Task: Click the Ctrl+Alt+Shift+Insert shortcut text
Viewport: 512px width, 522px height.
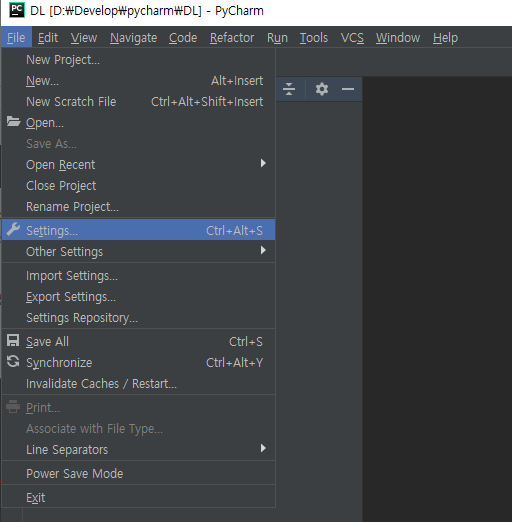Action: (207, 102)
